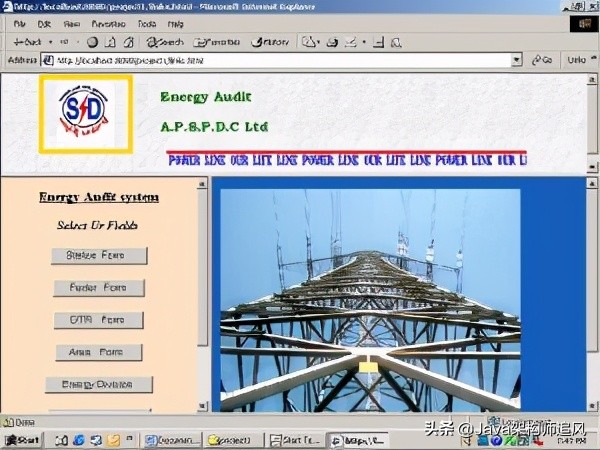This screenshot has width=600, height=450.
Task: Click the green system tray icon
Action: (x=509, y=441)
